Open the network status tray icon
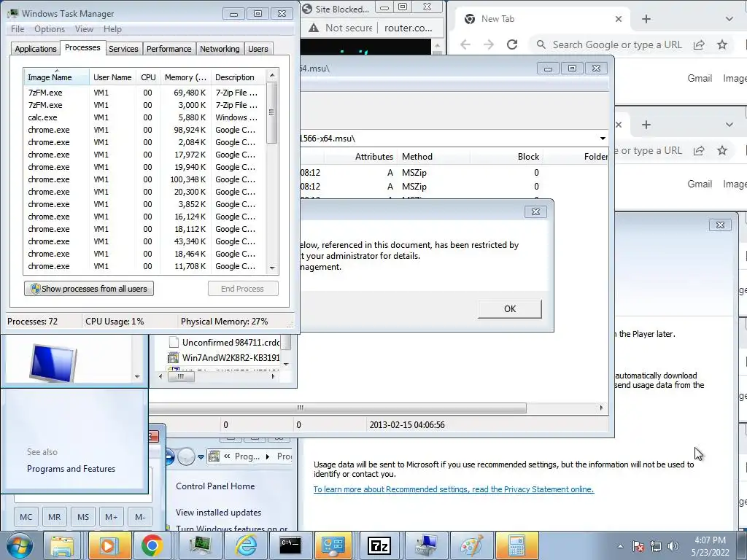Screen dimensions: 747x560 656,547
